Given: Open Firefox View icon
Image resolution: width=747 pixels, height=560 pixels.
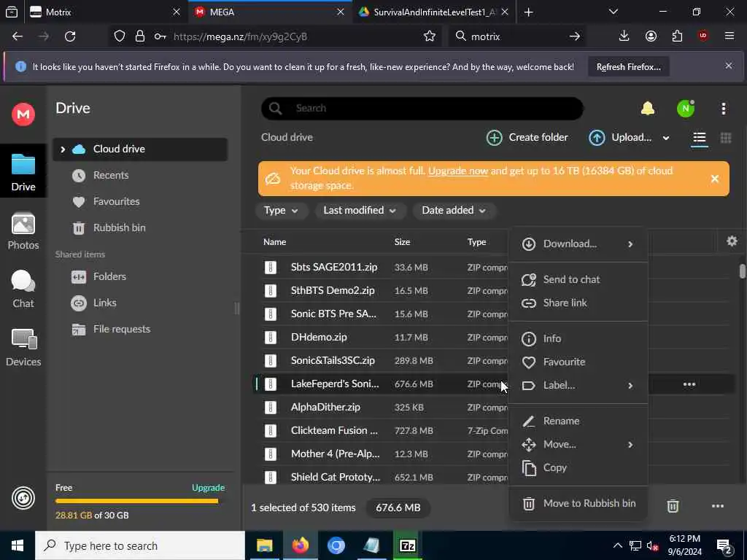Looking at the screenshot, I should pyautogui.click(x=12, y=12).
